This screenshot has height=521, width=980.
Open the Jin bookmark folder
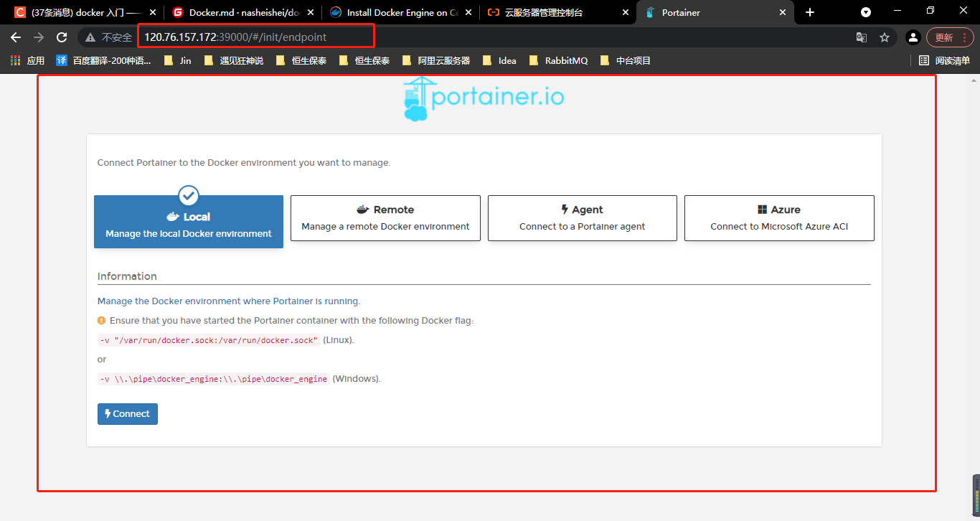[x=177, y=61]
